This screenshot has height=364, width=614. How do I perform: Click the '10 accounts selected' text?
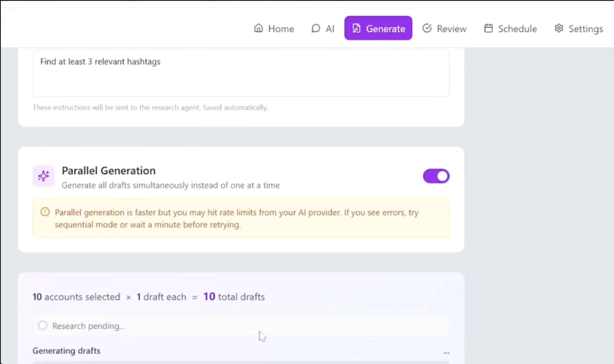pos(76,297)
